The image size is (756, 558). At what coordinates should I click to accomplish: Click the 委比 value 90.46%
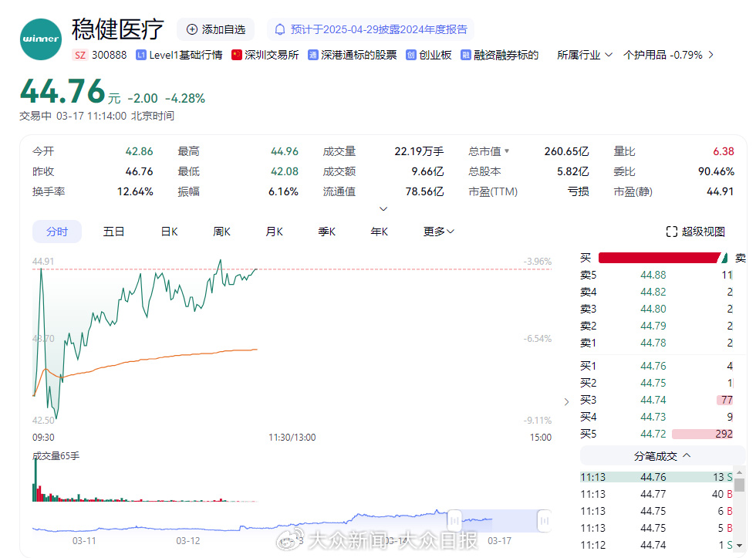coord(716,171)
